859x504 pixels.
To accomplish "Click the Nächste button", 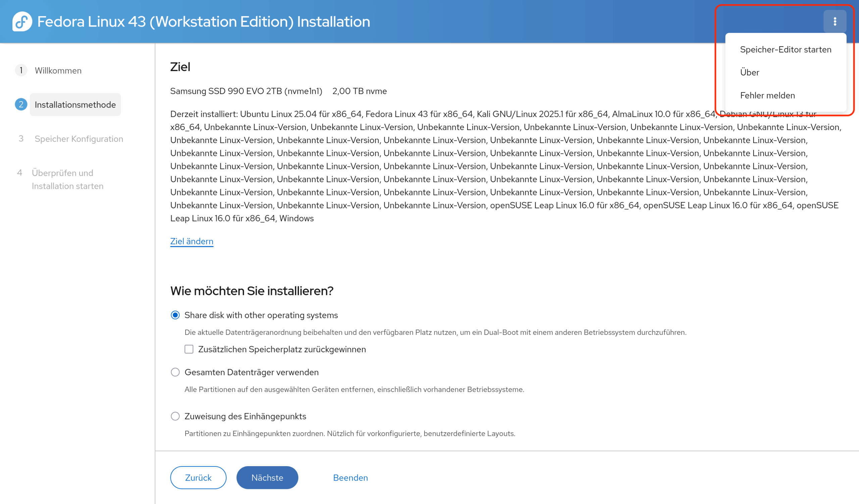I will coord(267,478).
